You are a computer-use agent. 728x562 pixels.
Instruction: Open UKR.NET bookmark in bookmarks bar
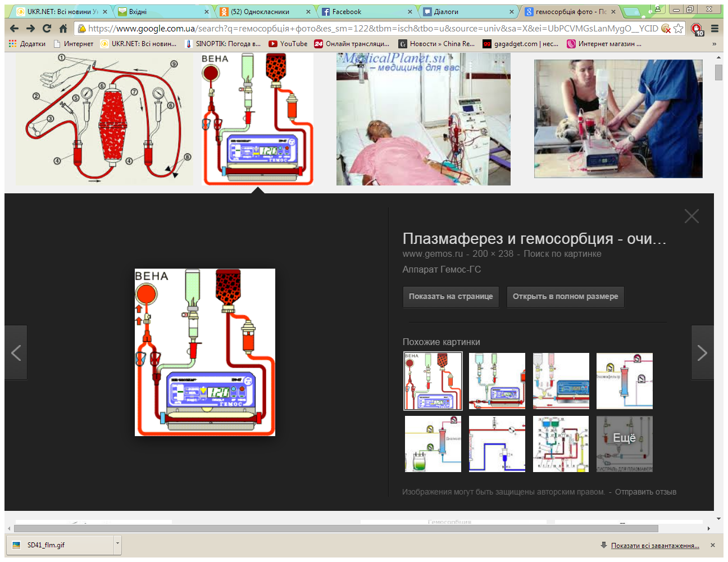tap(139, 43)
